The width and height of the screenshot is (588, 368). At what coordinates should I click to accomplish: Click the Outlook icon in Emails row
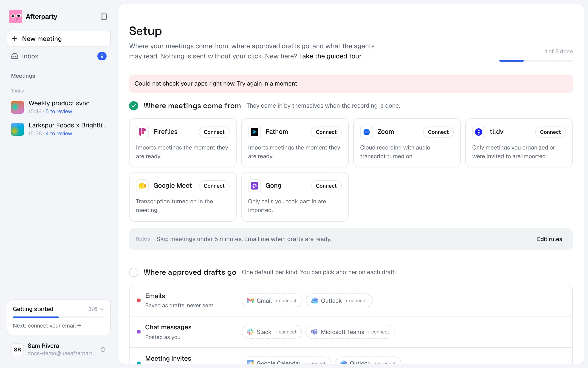(315, 301)
